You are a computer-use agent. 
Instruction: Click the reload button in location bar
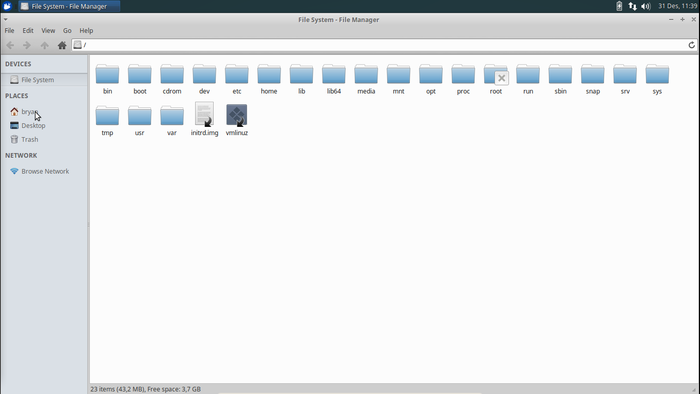[692, 45]
